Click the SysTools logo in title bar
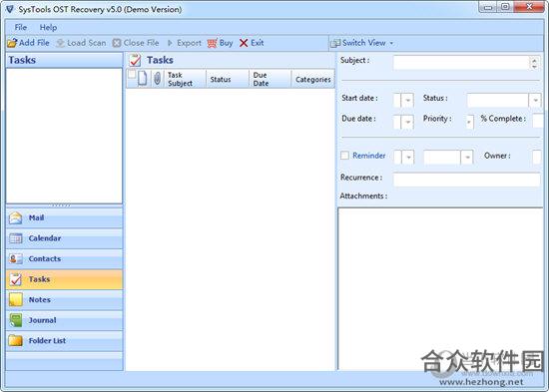 coord(10,9)
